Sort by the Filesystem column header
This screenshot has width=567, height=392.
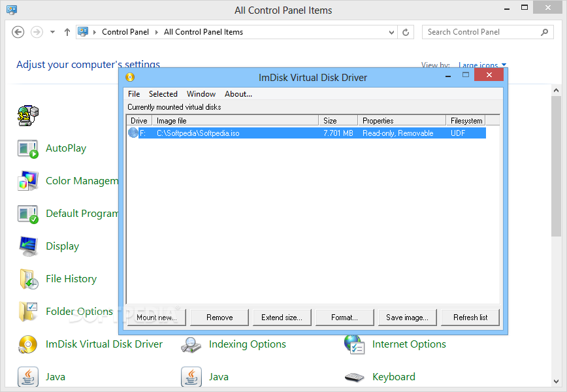click(x=466, y=120)
